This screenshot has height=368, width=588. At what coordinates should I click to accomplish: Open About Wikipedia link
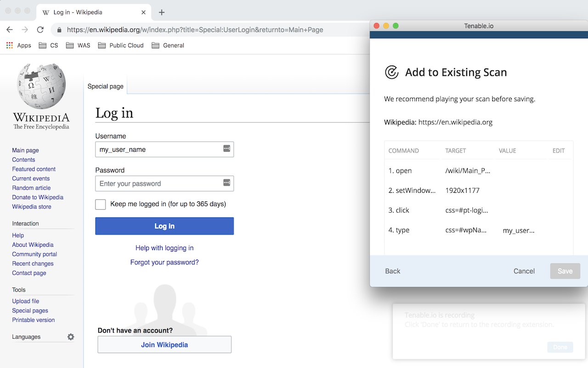[33, 245]
